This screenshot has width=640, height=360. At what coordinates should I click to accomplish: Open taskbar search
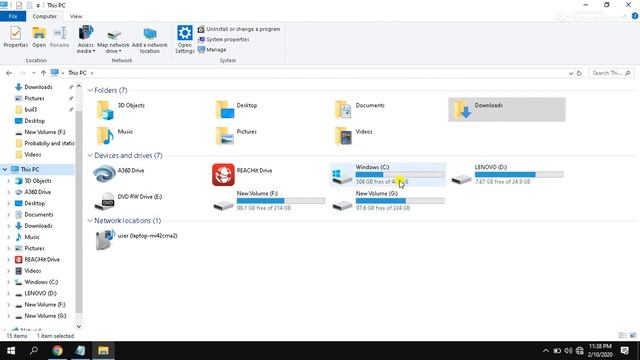tap(34, 351)
